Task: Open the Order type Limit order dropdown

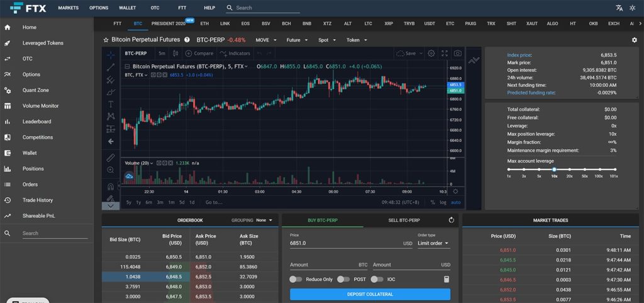Action: (433, 243)
